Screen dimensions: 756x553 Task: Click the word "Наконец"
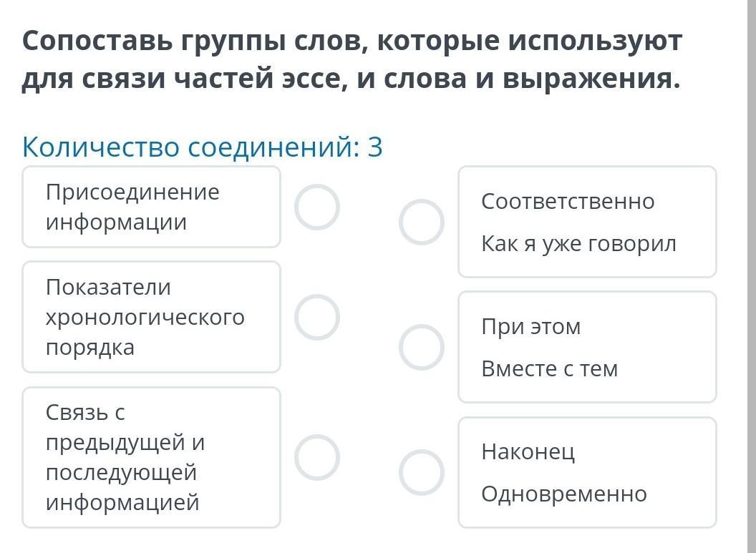(528, 452)
